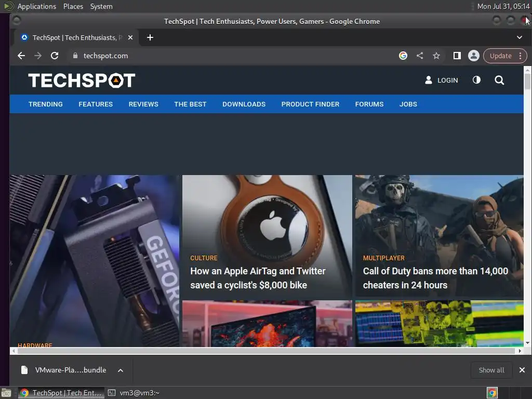
Task: Open the Chrome profile avatar
Action: click(474, 56)
